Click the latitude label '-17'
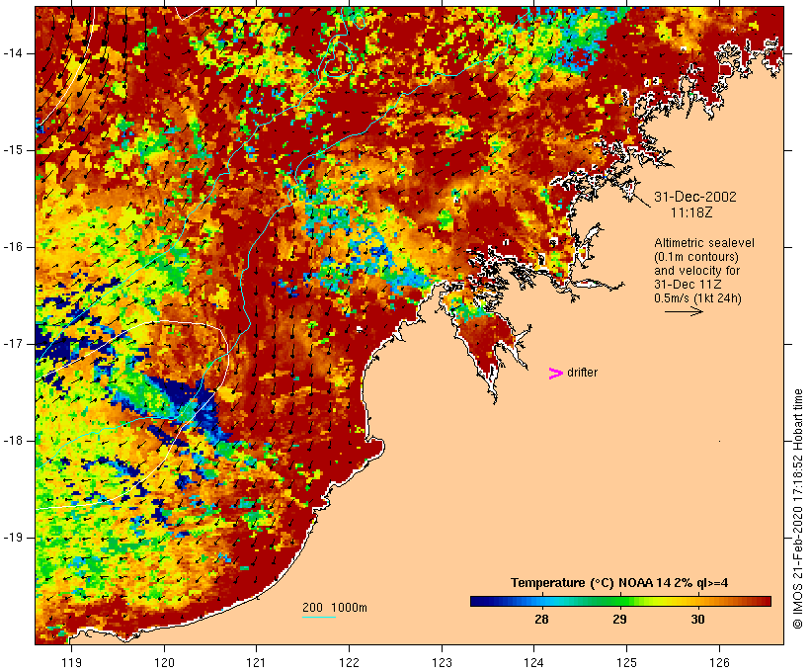The image size is (810, 672). click(x=13, y=344)
